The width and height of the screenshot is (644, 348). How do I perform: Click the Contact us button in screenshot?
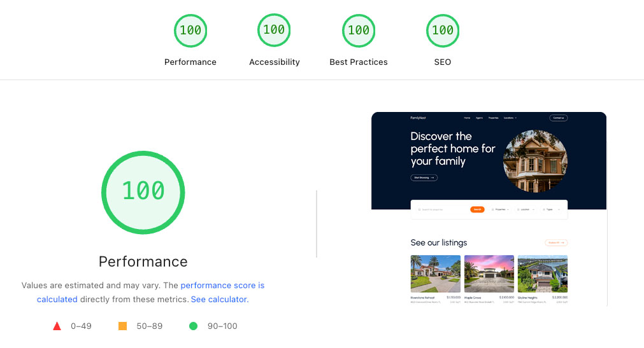(559, 118)
